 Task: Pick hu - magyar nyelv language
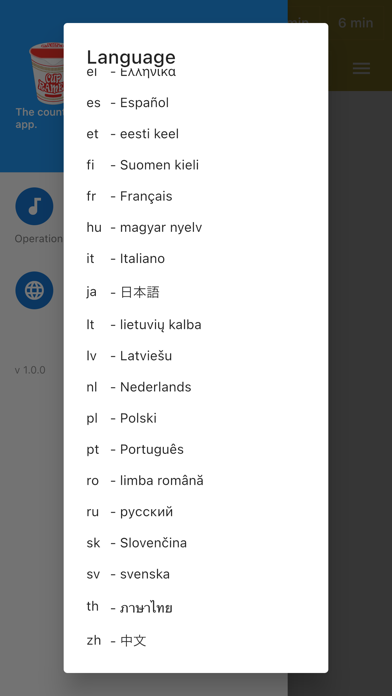[x=196, y=227]
